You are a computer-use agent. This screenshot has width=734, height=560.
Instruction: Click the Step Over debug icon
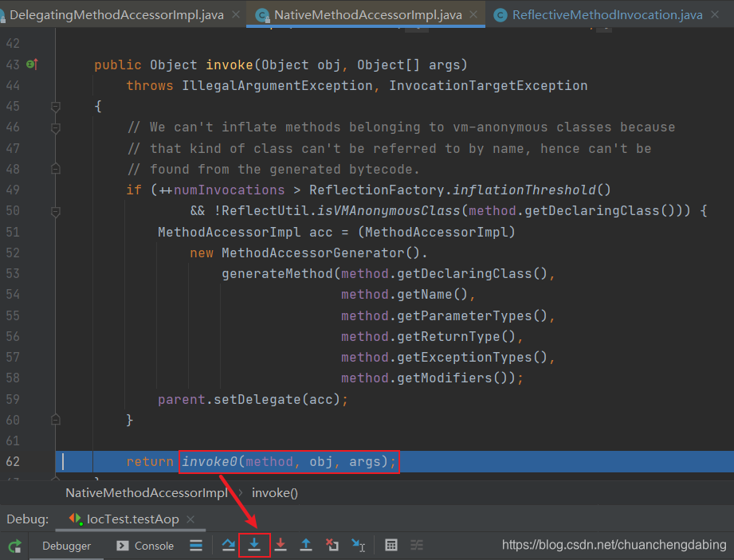(229, 545)
